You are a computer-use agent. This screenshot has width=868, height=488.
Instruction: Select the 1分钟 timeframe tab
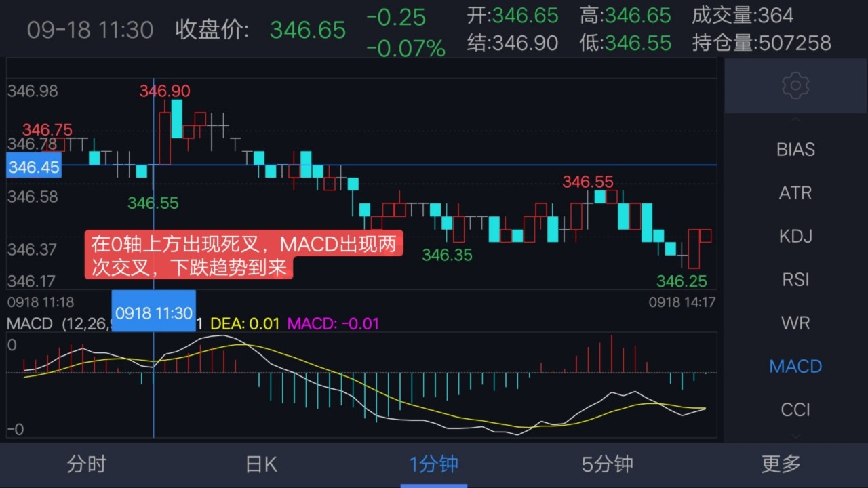pos(434,464)
